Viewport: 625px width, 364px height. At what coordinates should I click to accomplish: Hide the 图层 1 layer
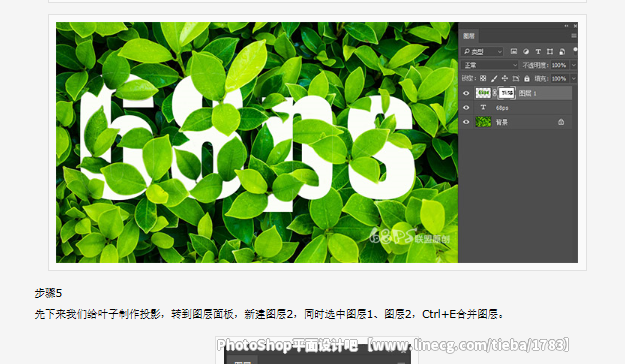point(466,93)
